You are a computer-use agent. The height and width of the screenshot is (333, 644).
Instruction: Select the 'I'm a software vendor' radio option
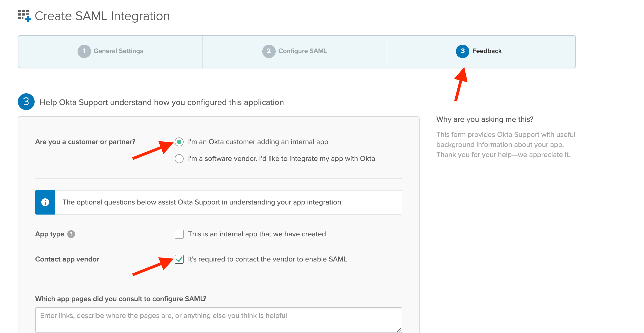(x=179, y=159)
